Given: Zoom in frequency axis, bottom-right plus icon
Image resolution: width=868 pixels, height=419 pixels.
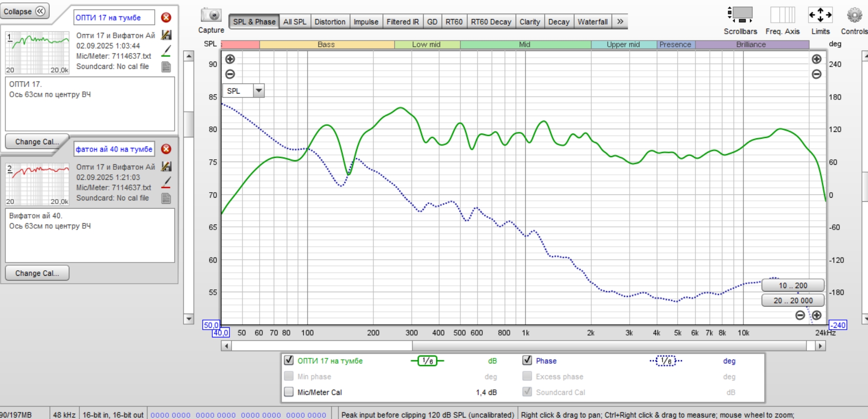Looking at the screenshot, I should 817,315.
